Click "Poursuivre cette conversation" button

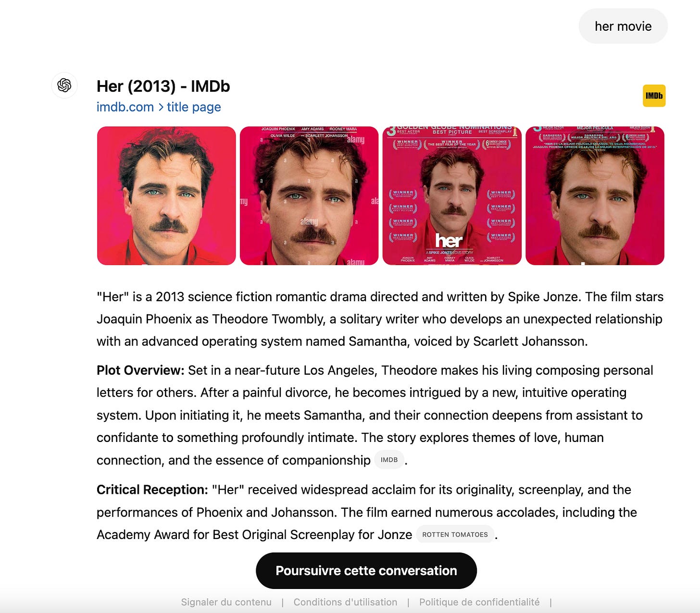tap(366, 571)
